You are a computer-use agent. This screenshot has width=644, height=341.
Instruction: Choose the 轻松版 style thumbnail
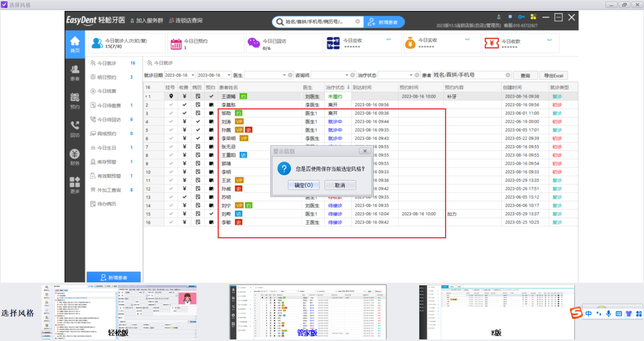coord(119,312)
